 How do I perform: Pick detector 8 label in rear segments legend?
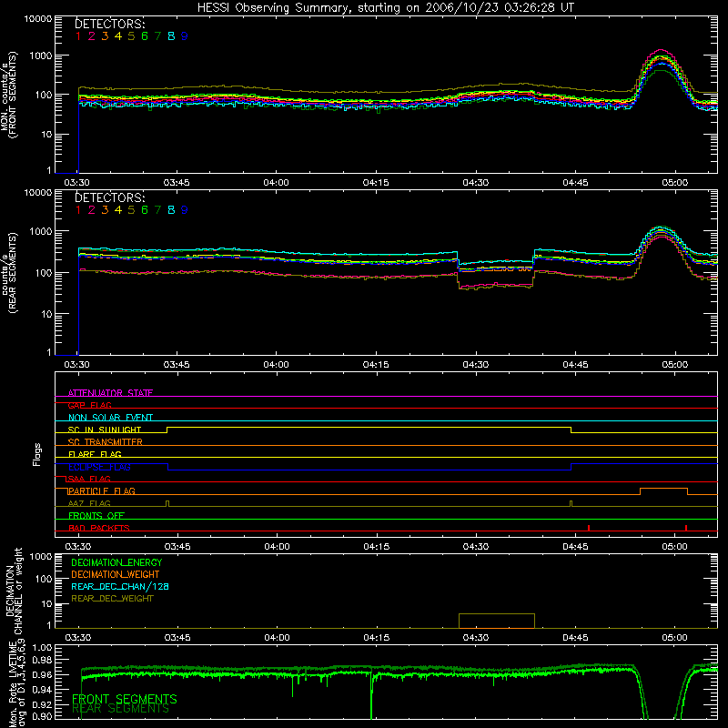click(x=171, y=210)
